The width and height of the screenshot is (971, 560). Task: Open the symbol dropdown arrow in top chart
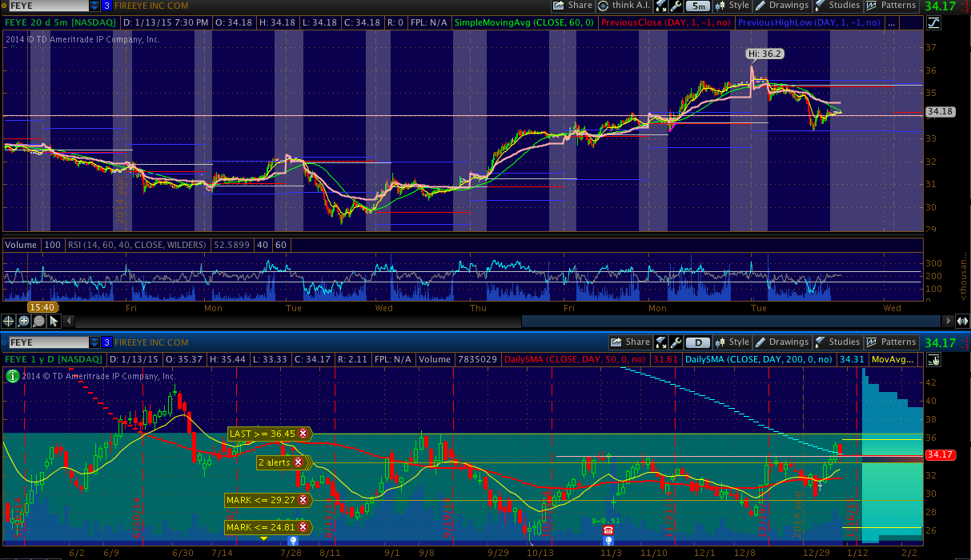[94, 6]
